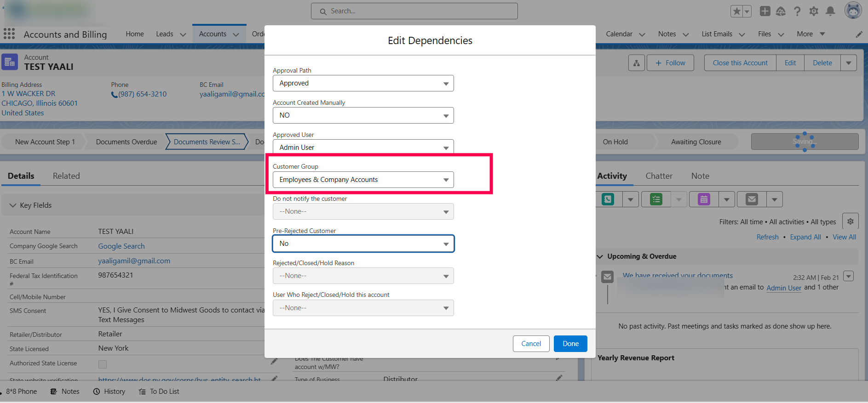
Task: Open the email entry options dropdown
Action: click(849, 276)
